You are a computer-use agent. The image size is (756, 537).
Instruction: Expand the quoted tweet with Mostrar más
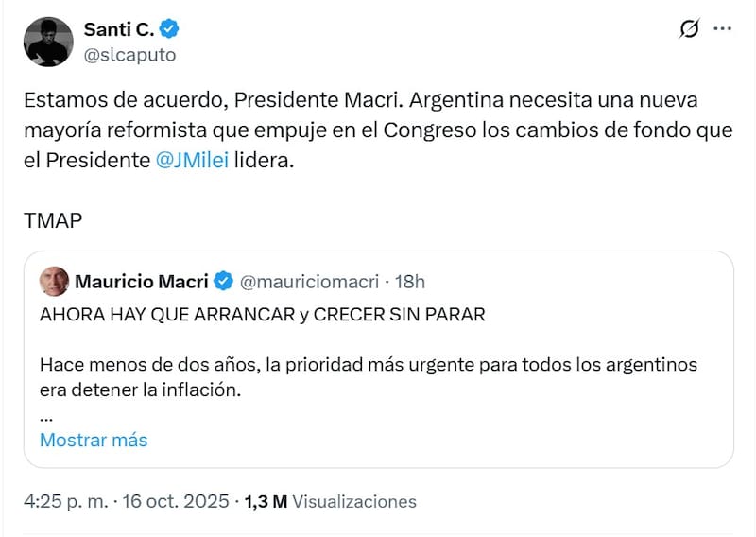[x=94, y=440]
